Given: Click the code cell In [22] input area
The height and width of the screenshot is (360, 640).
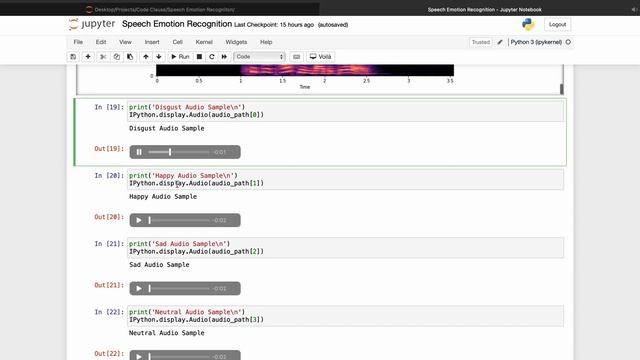Looking at the screenshot, I should (345, 316).
